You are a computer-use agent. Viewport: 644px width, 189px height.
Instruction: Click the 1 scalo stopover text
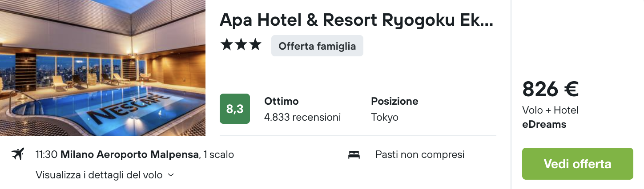pyautogui.click(x=218, y=155)
